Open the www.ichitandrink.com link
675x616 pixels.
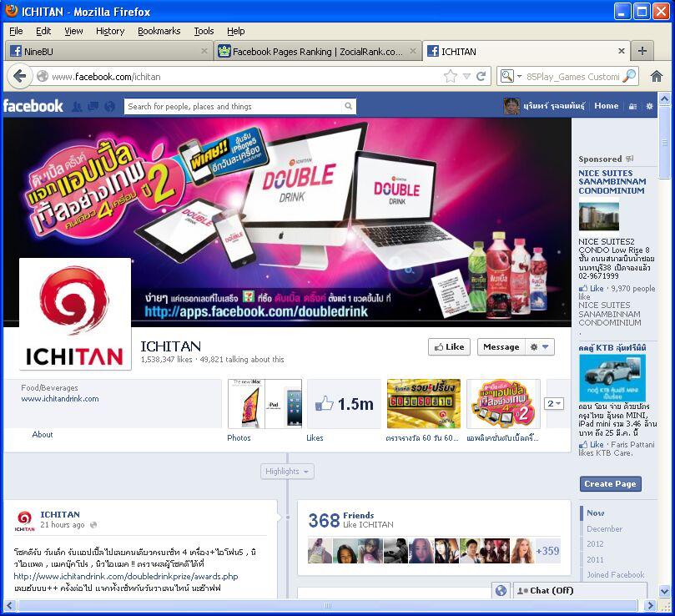point(60,399)
